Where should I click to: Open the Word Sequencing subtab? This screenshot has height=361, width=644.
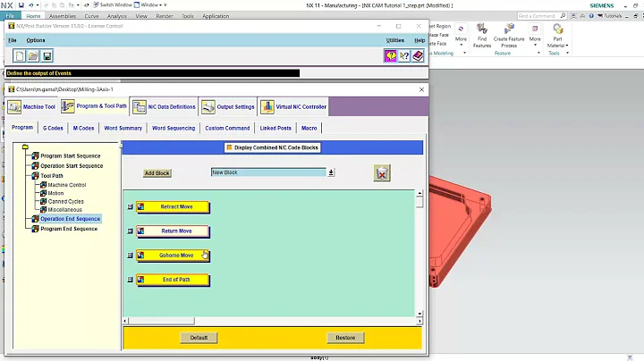(x=174, y=128)
